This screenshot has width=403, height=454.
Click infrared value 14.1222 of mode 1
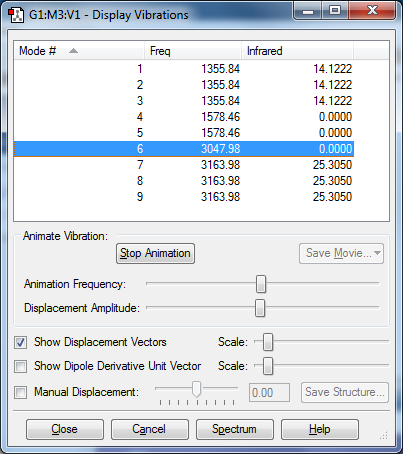(x=332, y=69)
